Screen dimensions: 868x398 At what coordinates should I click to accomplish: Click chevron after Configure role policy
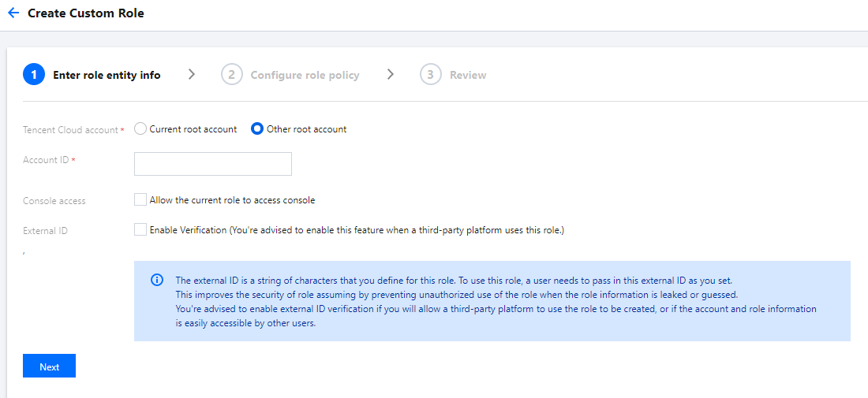coord(391,74)
